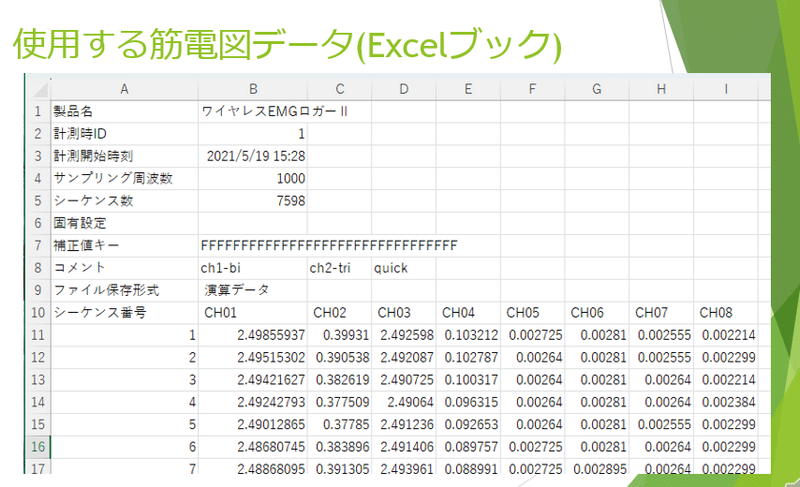Click value 0.39931 in CH02
Screen dimensions: 800x487
coord(340,335)
